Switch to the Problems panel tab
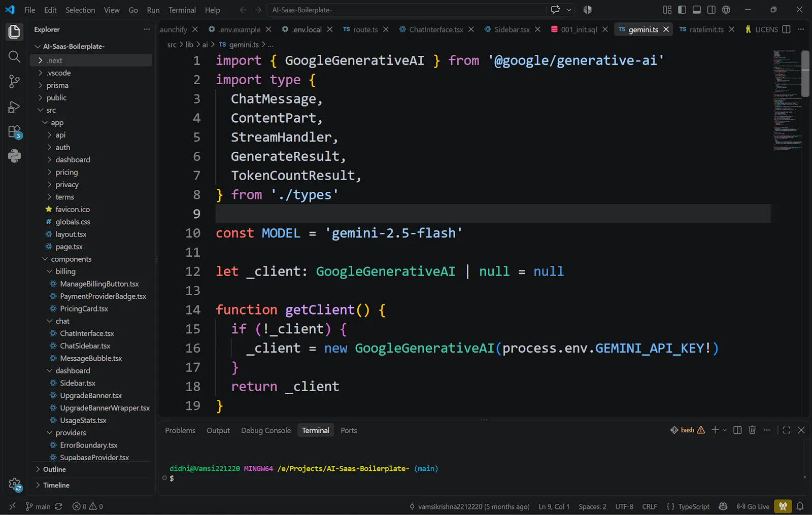 180,430
